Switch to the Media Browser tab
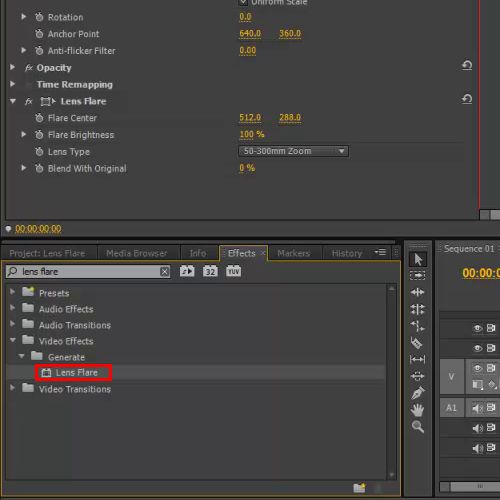Image resolution: width=500 pixels, height=500 pixels. coord(137,253)
